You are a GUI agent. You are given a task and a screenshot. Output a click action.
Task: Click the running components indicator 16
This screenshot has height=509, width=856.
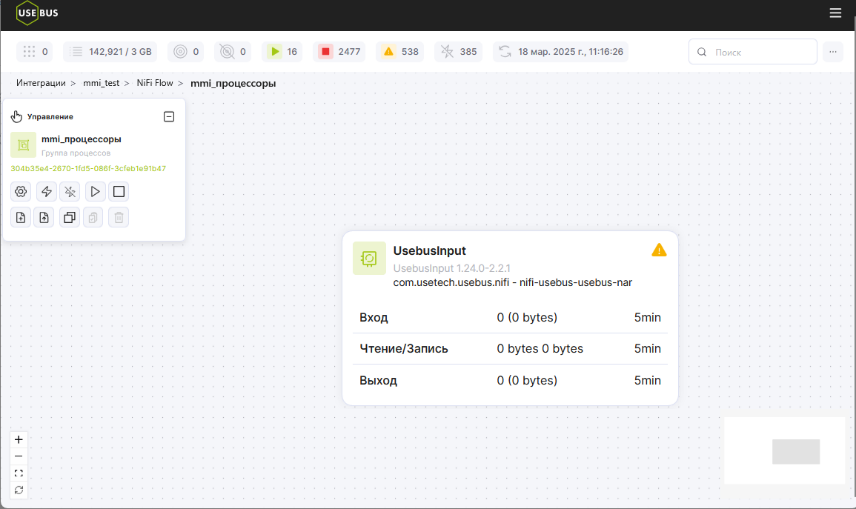pyautogui.click(x=282, y=52)
